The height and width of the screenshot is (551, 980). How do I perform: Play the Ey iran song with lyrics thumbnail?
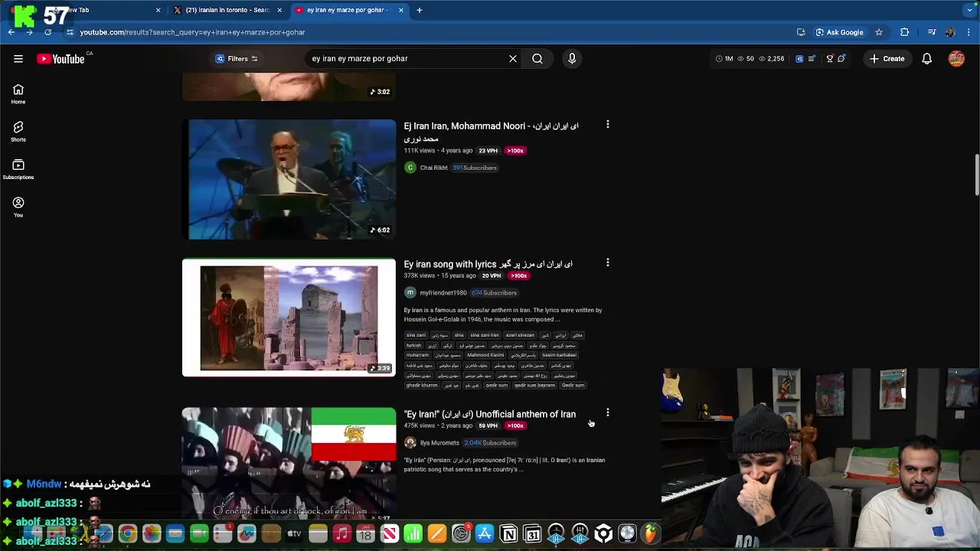pos(289,318)
